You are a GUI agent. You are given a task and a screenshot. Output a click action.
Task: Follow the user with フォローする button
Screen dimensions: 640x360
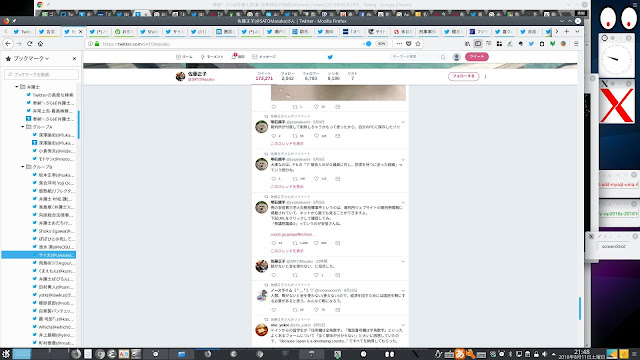pos(463,76)
